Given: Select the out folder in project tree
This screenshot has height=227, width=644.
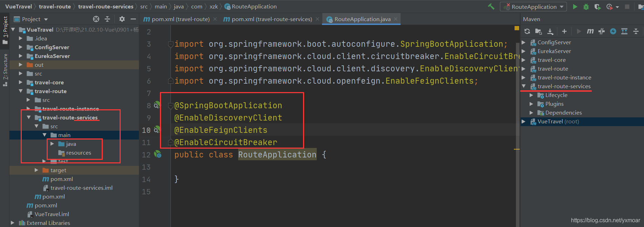Looking at the screenshot, I should (39, 65).
